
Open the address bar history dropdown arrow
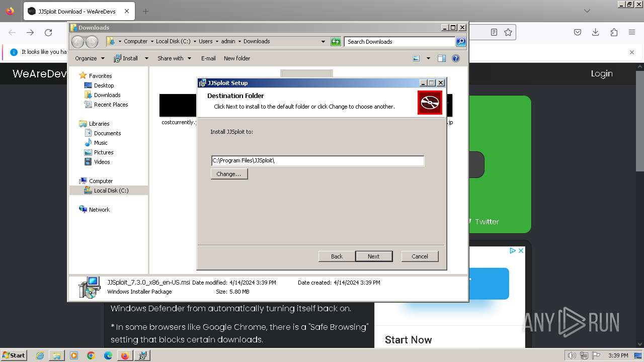(323, 42)
